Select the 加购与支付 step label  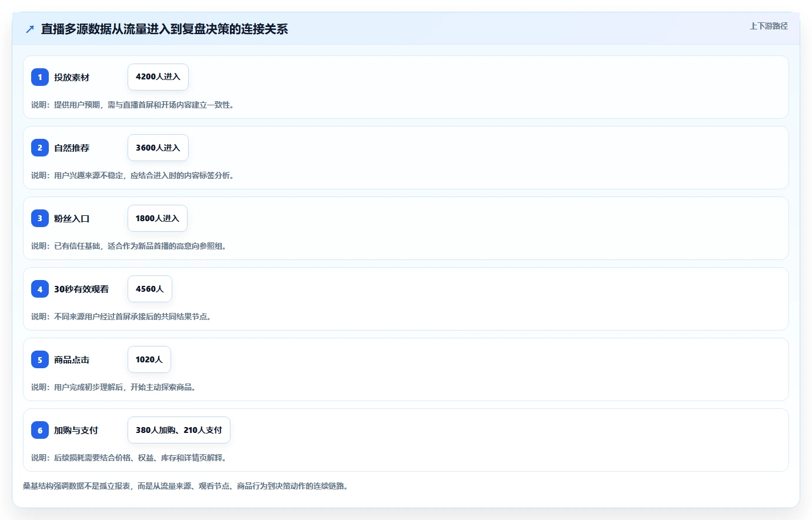click(76, 430)
